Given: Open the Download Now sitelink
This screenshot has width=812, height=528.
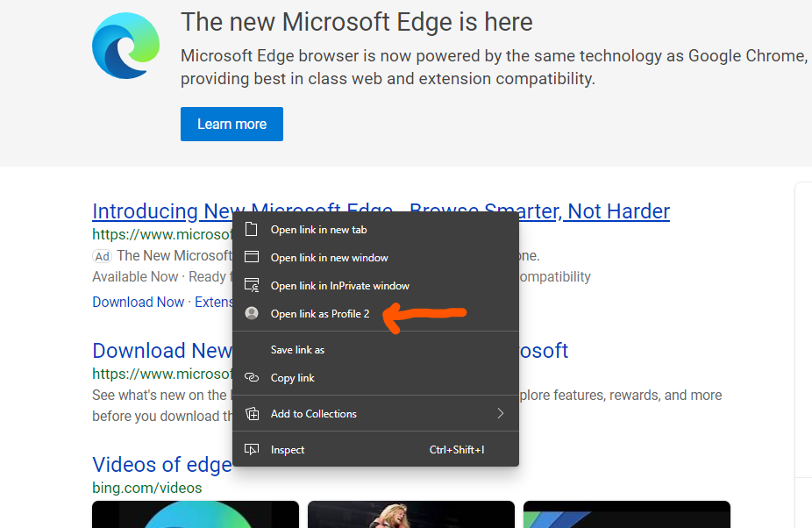Looking at the screenshot, I should pyautogui.click(x=139, y=302).
